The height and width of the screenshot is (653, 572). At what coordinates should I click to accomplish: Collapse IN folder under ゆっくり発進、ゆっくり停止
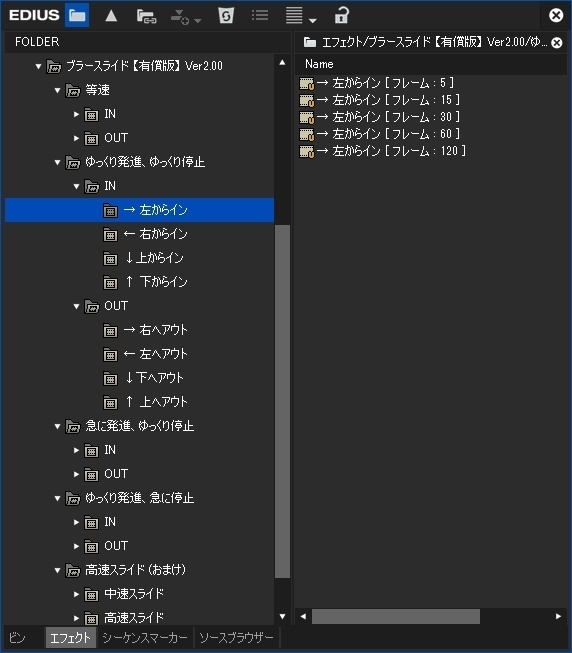click(x=76, y=186)
